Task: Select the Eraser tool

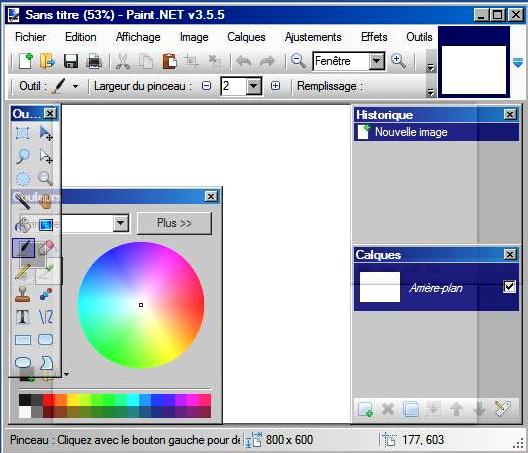Action: pos(46,248)
